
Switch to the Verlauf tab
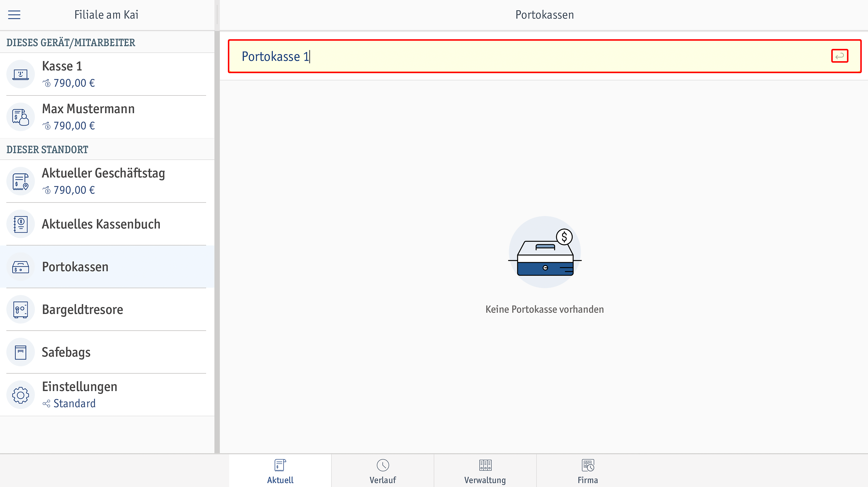[383, 471]
